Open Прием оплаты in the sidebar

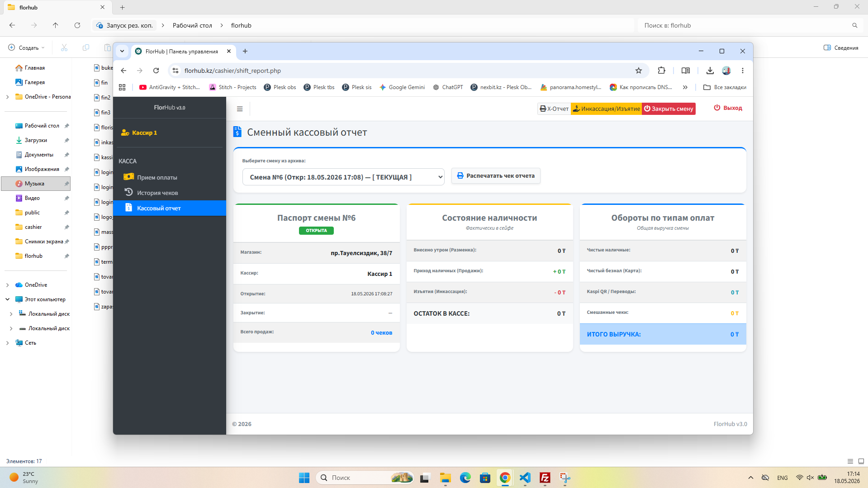tap(170, 177)
